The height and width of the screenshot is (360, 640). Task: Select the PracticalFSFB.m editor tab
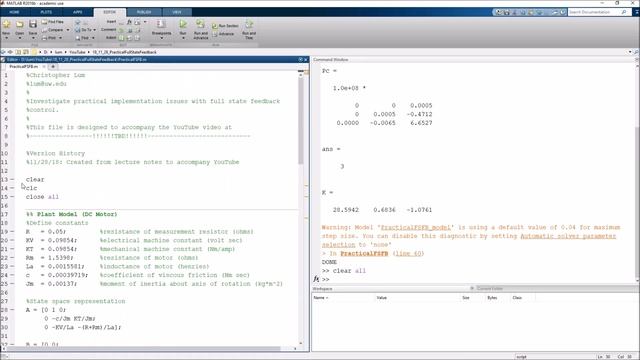[24, 66]
